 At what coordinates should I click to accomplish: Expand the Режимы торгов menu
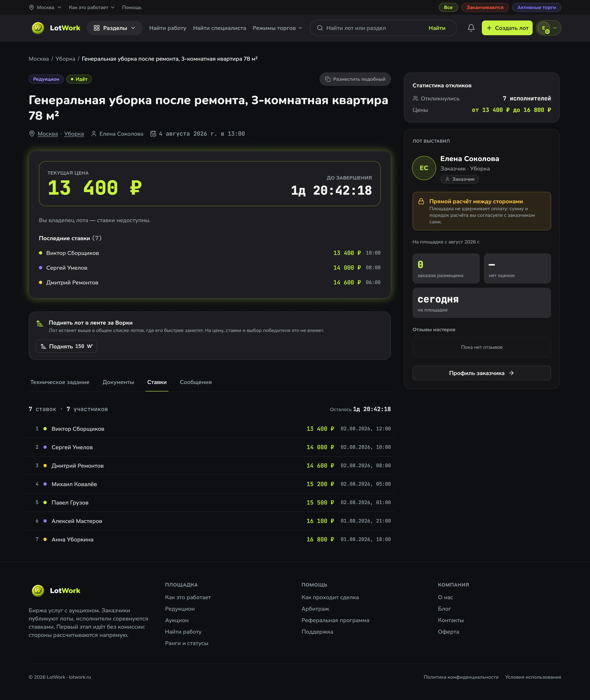277,28
